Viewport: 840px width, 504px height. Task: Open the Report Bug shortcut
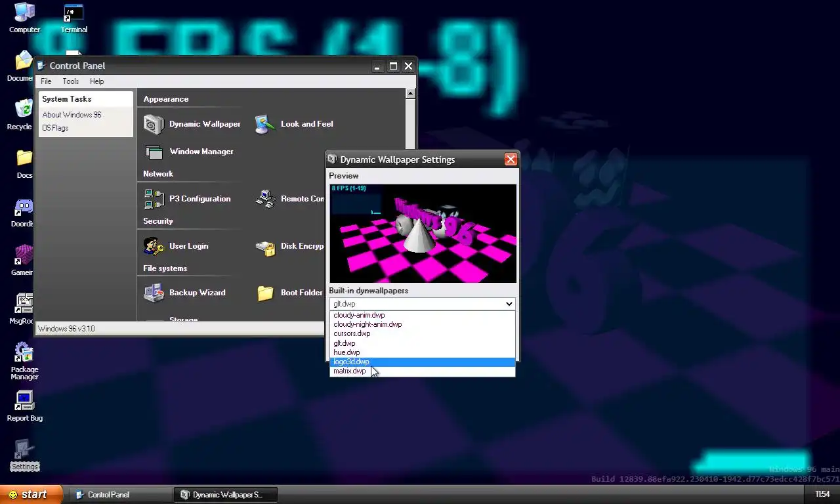(x=24, y=406)
